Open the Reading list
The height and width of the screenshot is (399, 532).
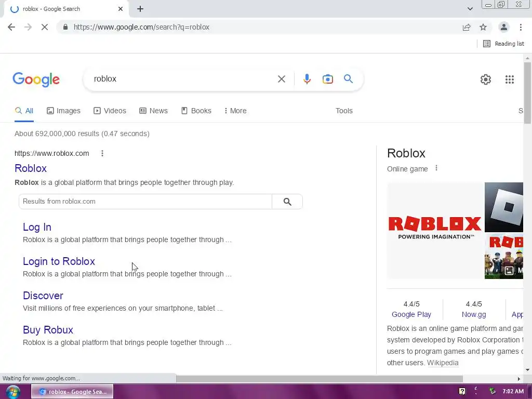click(503, 44)
